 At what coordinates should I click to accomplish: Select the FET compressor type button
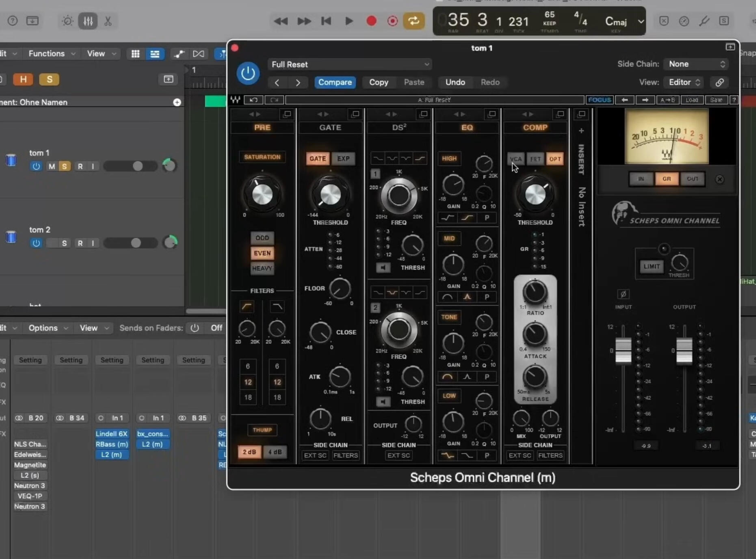click(x=535, y=159)
